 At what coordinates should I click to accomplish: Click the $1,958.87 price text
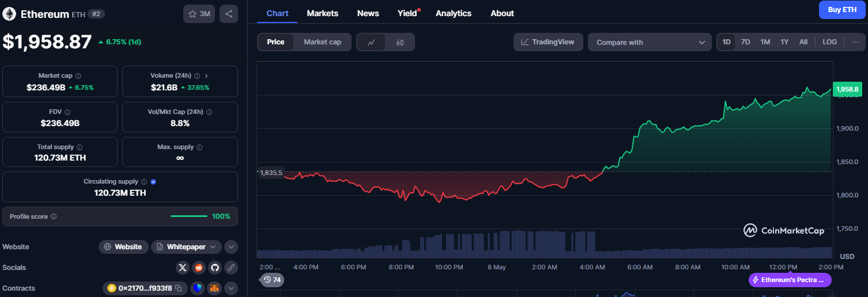tap(47, 42)
